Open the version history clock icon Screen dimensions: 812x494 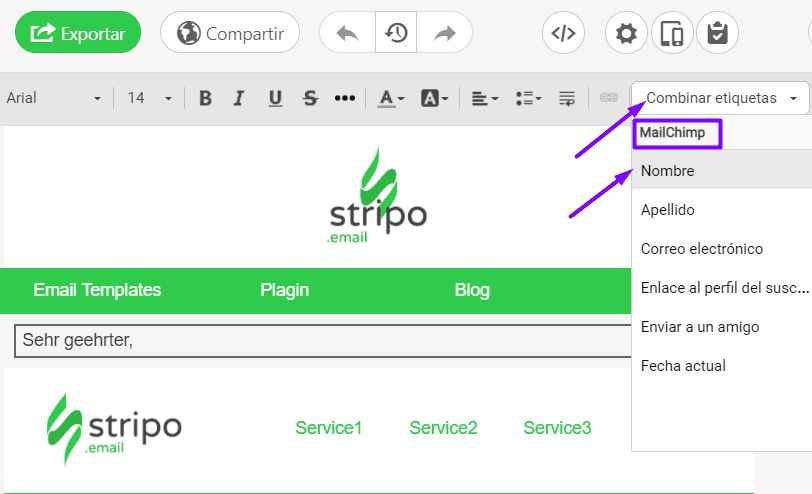pos(396,33)
